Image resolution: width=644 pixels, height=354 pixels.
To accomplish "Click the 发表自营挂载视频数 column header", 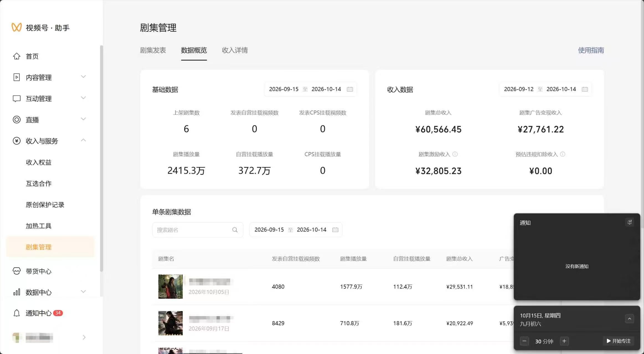I will [x=296, y=259].
